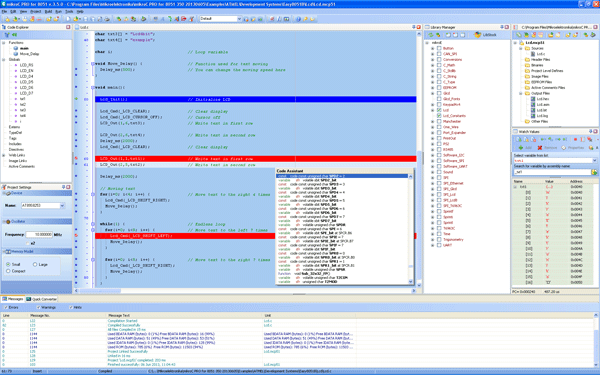This screenshot has width=600, height=375.
Task: Select Move_Delay in Code Explorer
Action: (29, 54)
